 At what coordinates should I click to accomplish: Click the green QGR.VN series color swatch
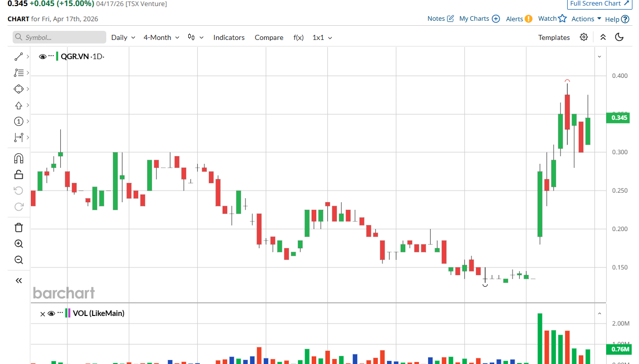tap(57, 57)
